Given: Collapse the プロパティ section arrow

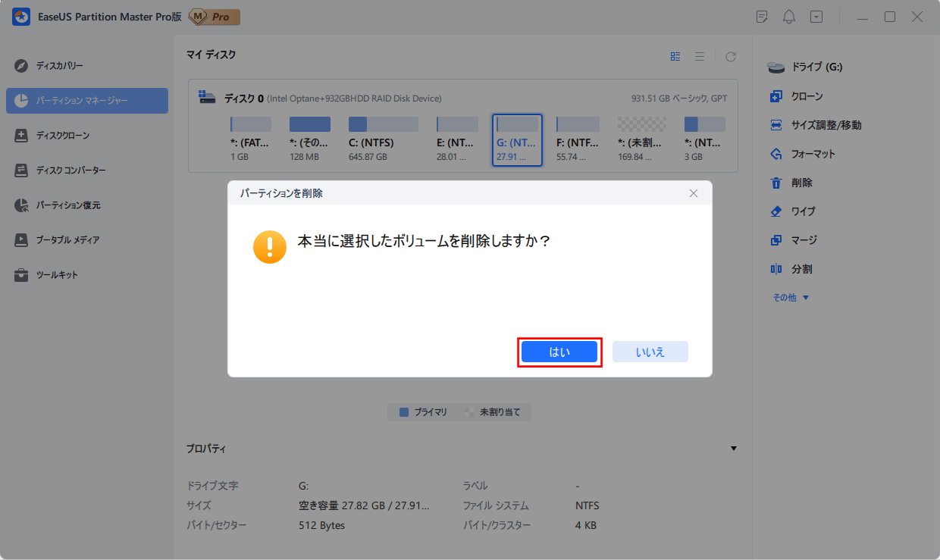Looking at the screenshot, I should [733, 449].
